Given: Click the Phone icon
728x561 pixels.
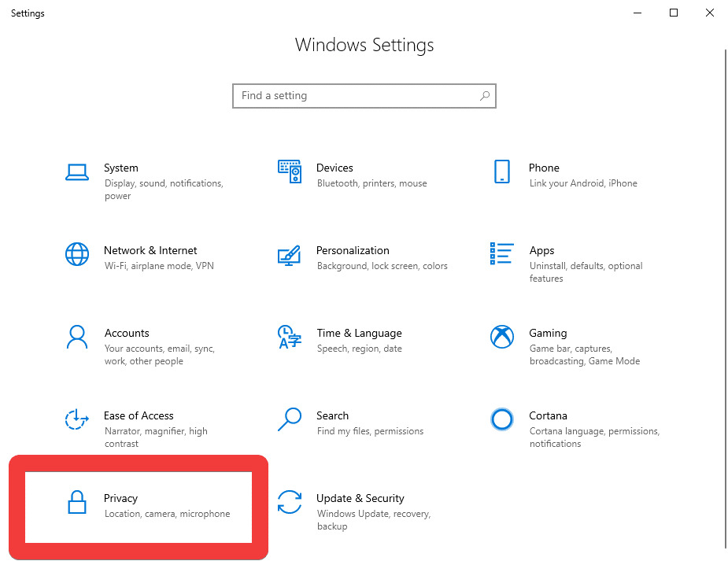Looking at the screenshot, I should (501, 172).
